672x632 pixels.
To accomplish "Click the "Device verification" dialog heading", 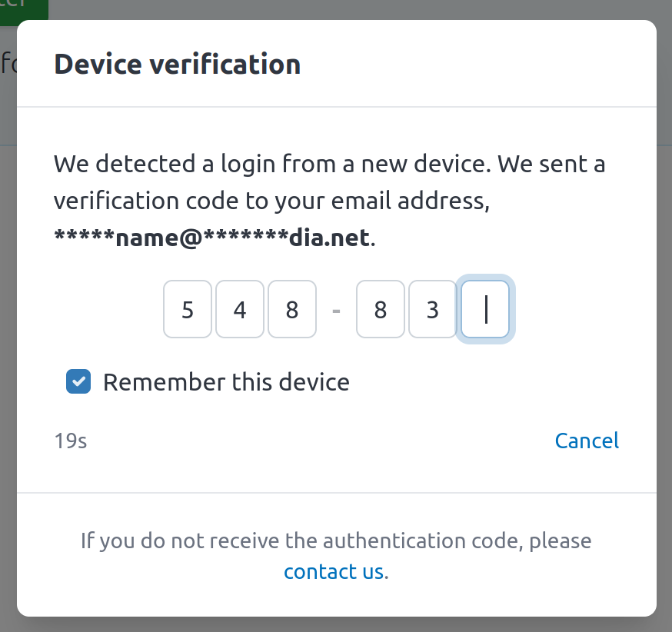I will (177, 64).
